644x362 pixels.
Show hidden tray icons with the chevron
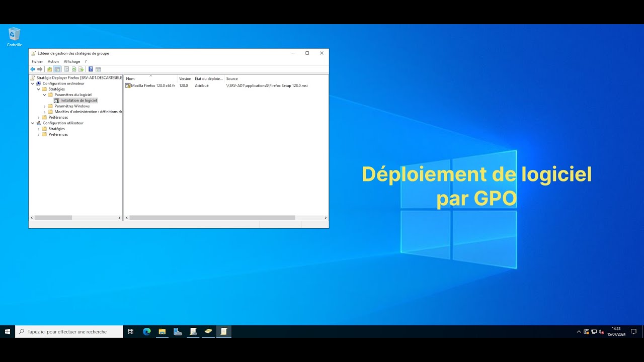(579, 331)
